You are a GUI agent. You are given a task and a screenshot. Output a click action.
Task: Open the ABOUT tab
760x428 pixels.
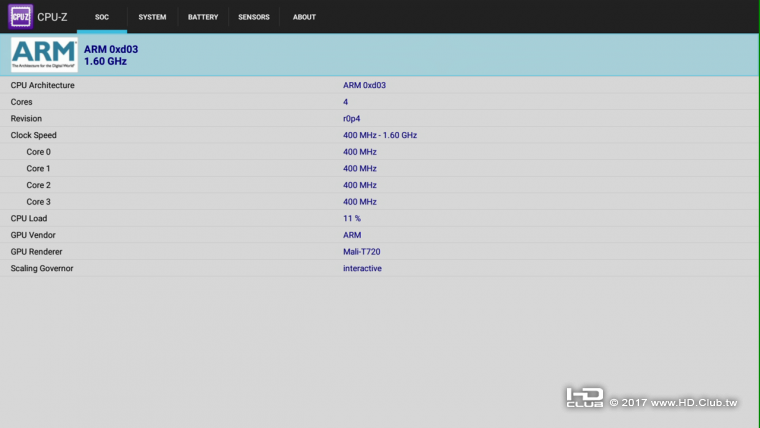coord(304,17)
